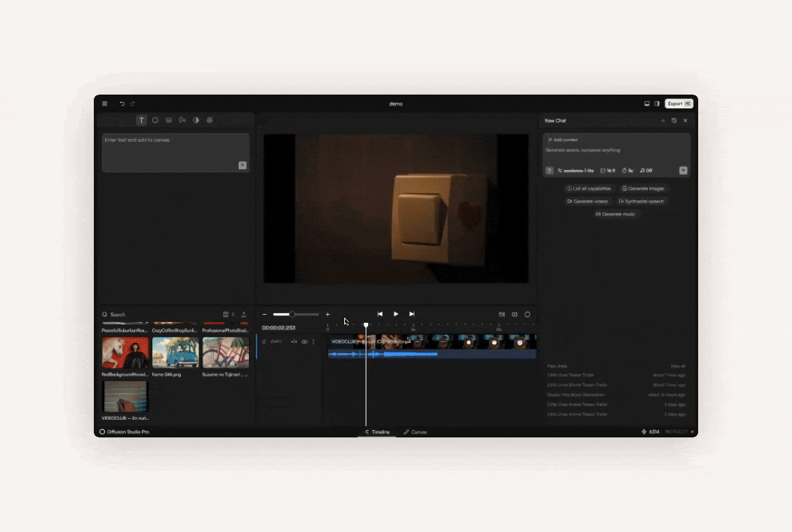Click the undo arrow icon
The height and width of the screenshot is (532, 792).
pyautogui.click(x=122, y=103)
